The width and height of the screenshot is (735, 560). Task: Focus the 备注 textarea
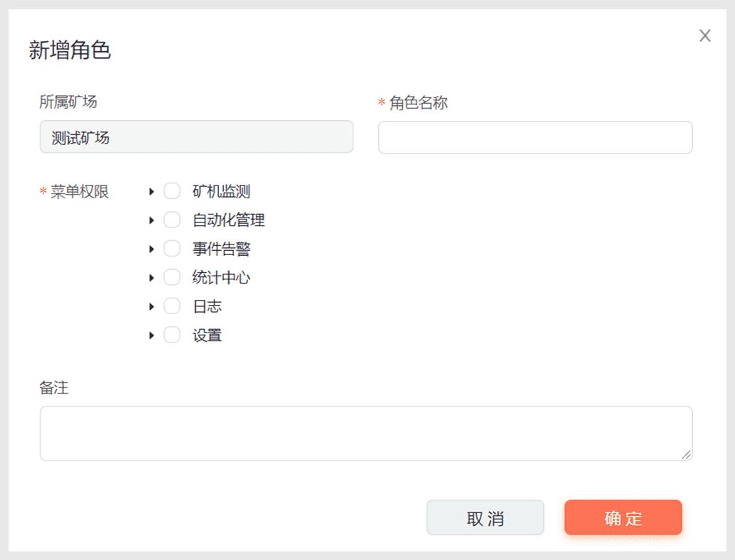(x=365, y=433)
